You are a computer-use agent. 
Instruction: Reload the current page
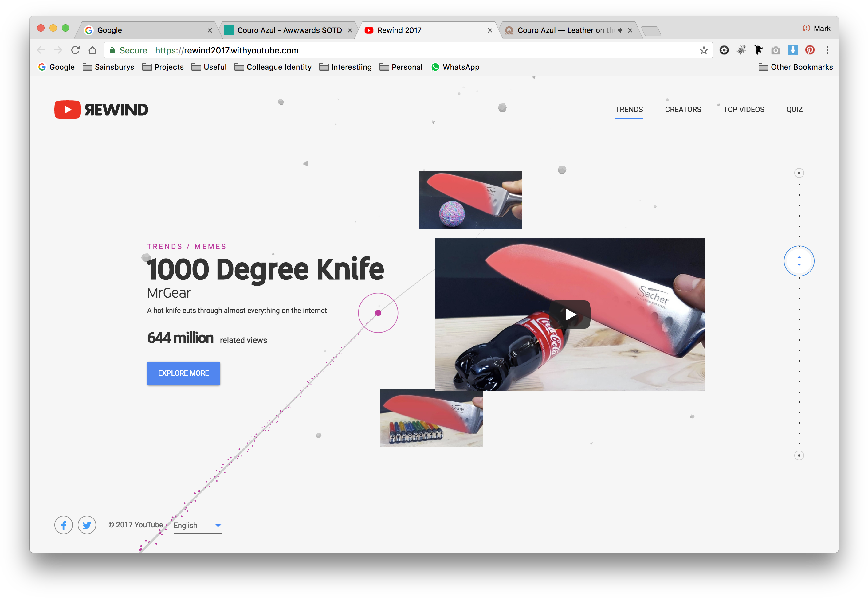click(x=75, y=50)
